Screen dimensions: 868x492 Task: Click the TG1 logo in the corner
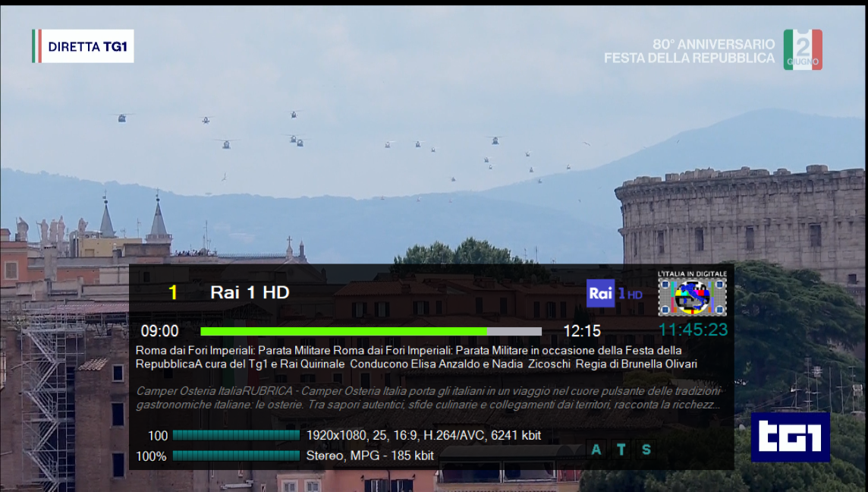pos(790,437)
